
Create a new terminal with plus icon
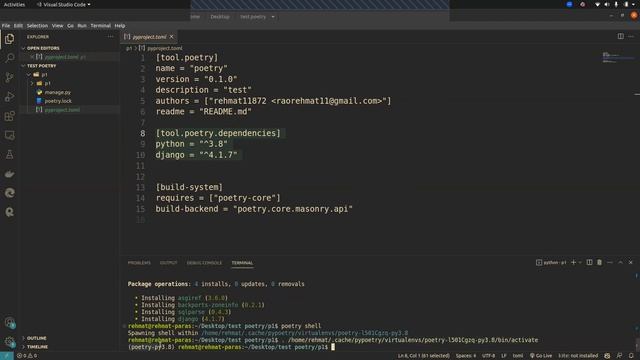pos(573,262)
